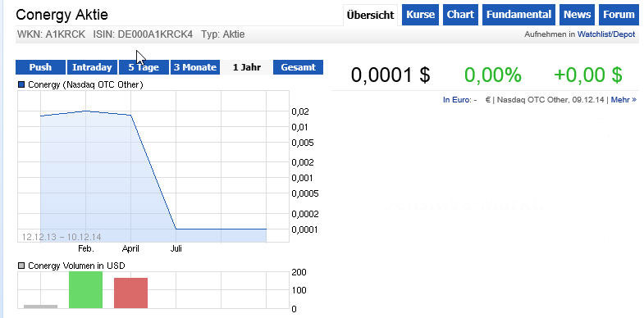
Task: Click the 0,00% change value
Action: [493, 75]
